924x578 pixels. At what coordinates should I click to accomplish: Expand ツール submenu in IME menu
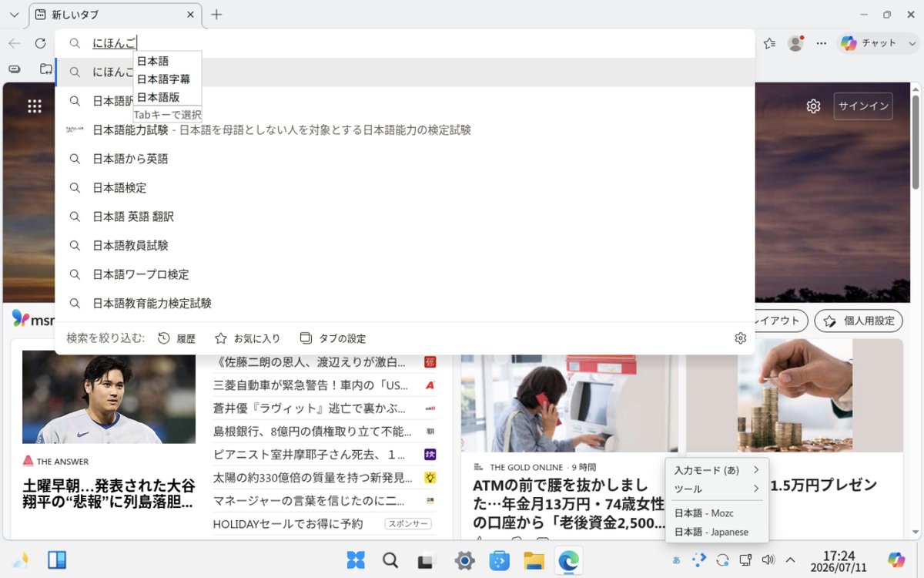click(x=716, y=489)
